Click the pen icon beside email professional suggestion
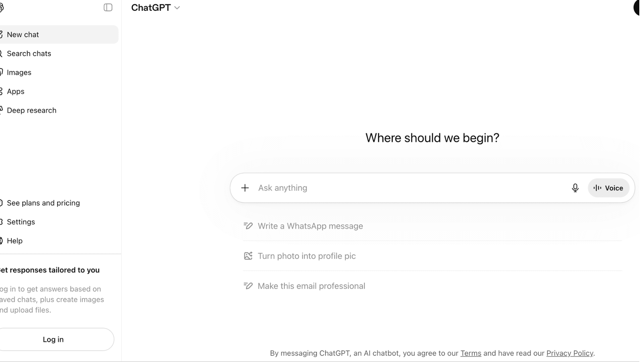Viewport: 644px width, 362px height. pos(248,286)
